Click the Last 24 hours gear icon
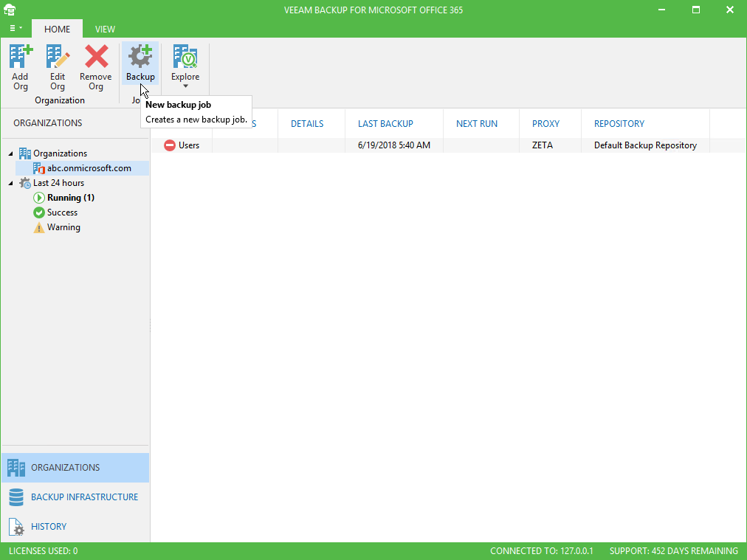Screen dimensions: 747x560 (25, 183)
